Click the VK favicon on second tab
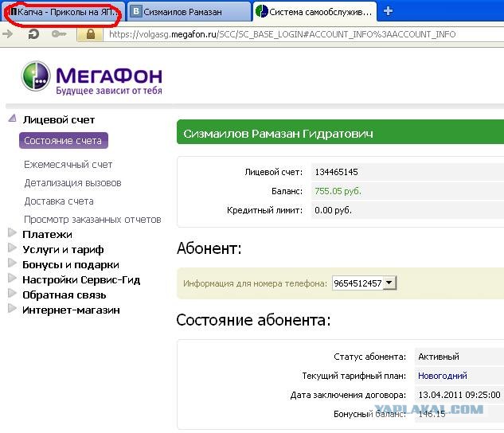The height and width of the screenshot is (433, 504). [136, 12]
